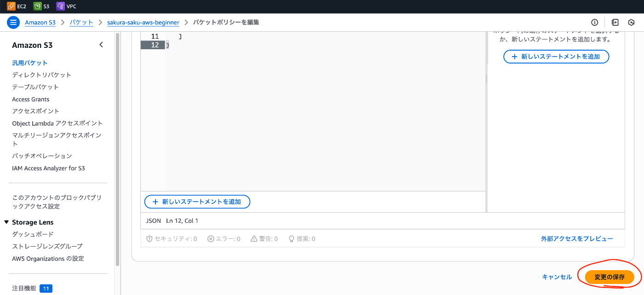Click the キャンセル button
Screen dimensions: 644x295
pyautogui.click(x=557, y=277)
